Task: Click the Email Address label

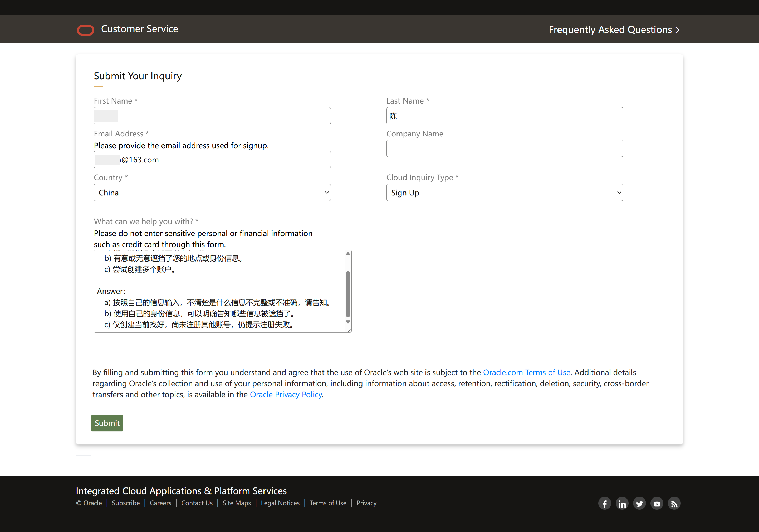Action: point(121,134)
